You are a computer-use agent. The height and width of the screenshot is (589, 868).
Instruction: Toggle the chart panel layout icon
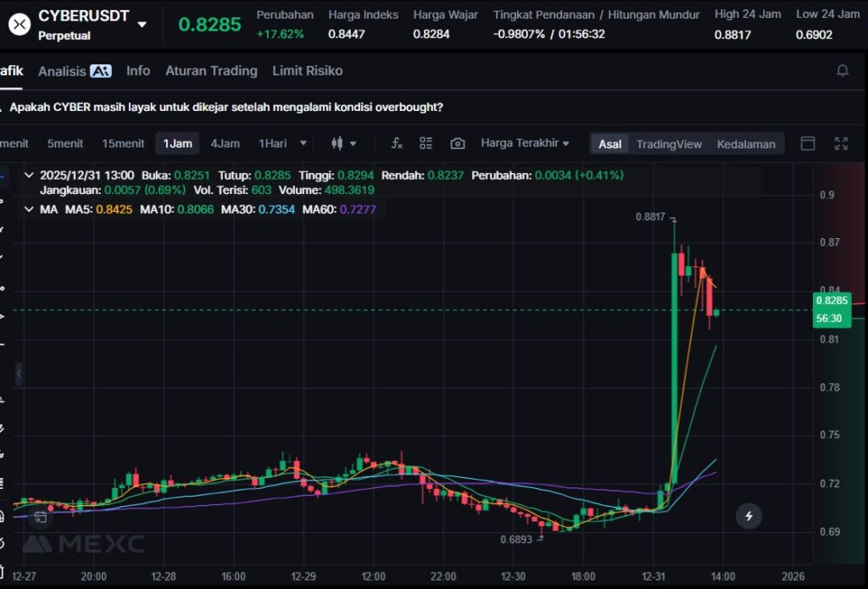[808, 143]
